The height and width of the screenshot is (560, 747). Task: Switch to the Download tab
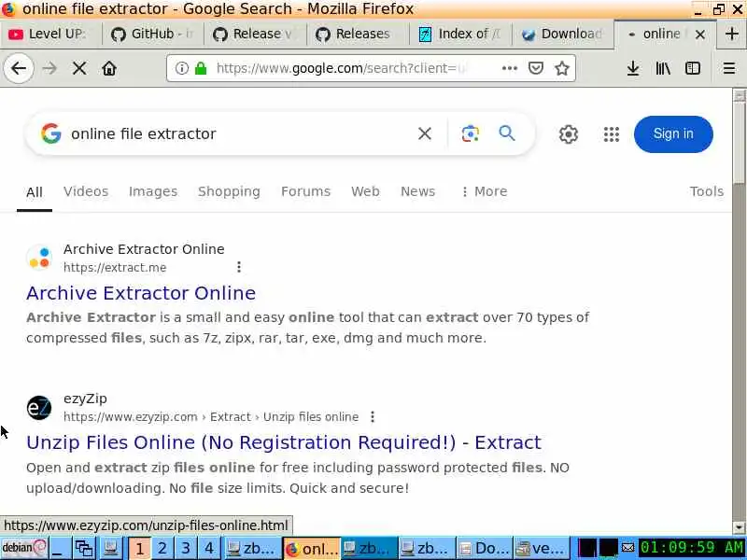point(562,34)
